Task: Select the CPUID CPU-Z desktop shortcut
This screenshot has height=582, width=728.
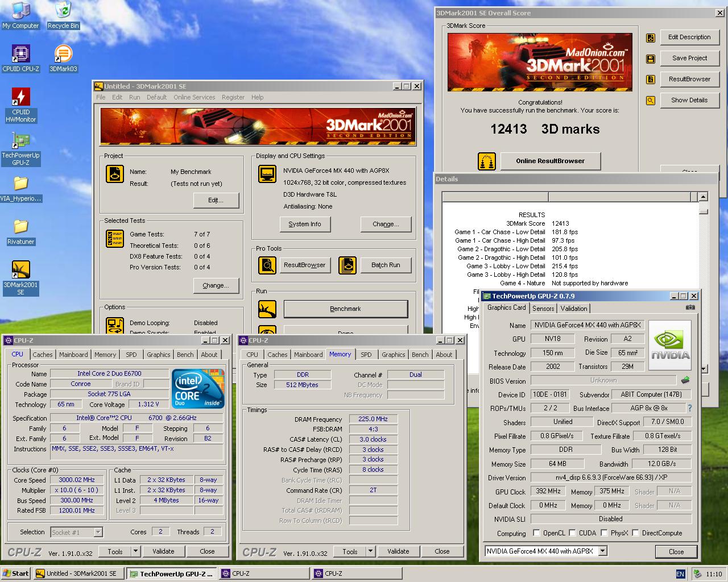Action: [x=20, y=59]
